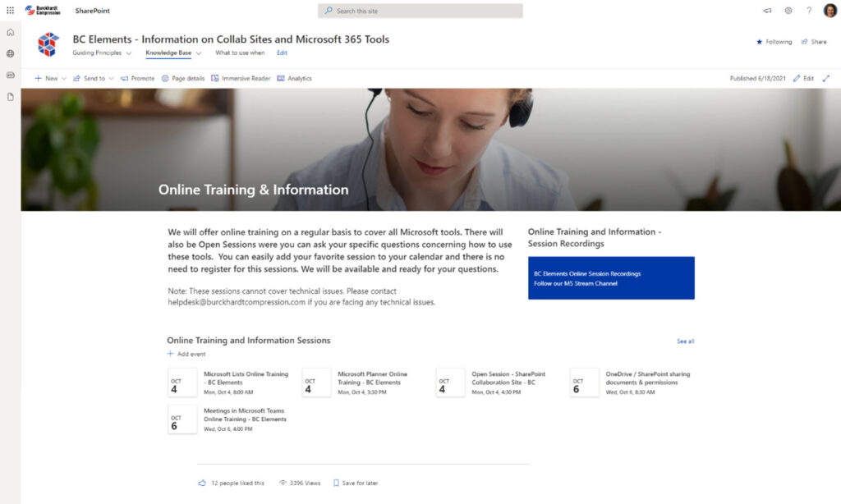841x504 pixels.
Task: Open the What to use when tab
Action: click(240, 53)
